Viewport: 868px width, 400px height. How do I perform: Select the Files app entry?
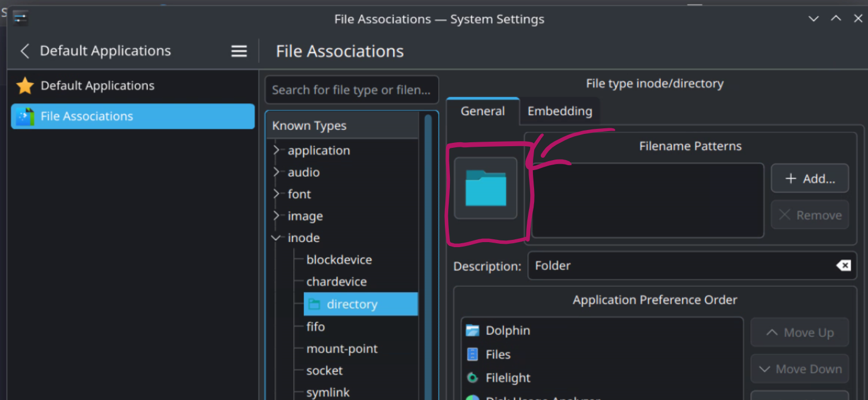point(498,354)
